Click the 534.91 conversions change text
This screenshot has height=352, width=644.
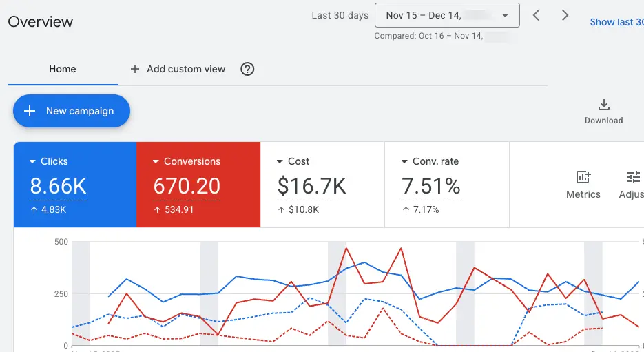tap(179, 210)
